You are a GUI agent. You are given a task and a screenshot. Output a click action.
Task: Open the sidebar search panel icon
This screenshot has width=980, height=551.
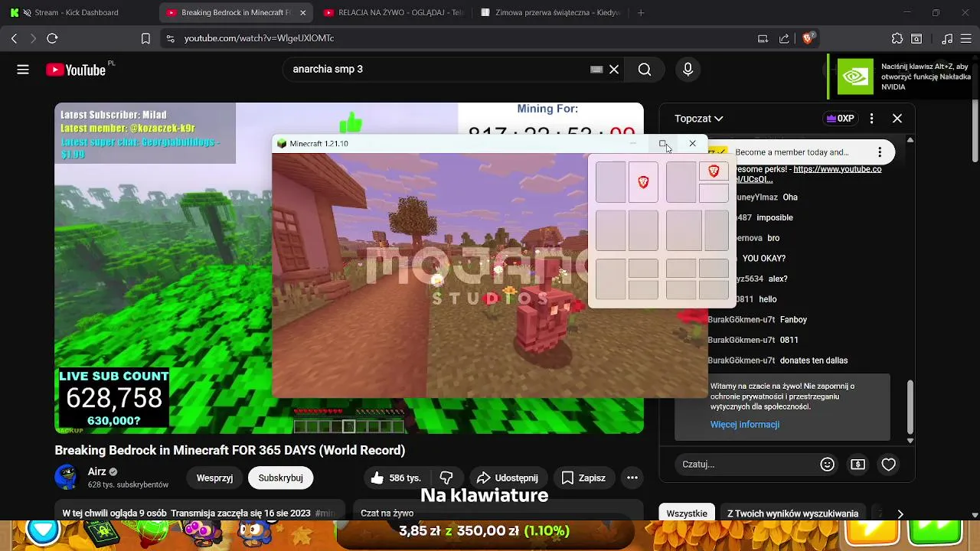tap(916, 38)
